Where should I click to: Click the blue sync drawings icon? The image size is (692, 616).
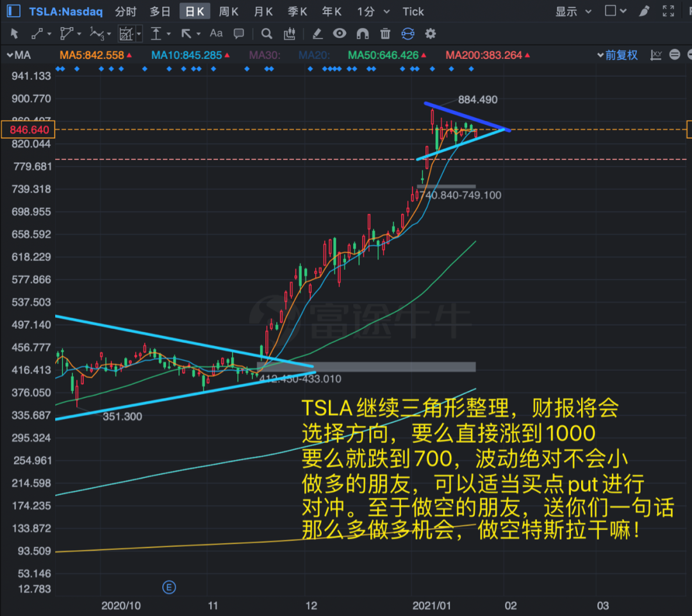408,33
